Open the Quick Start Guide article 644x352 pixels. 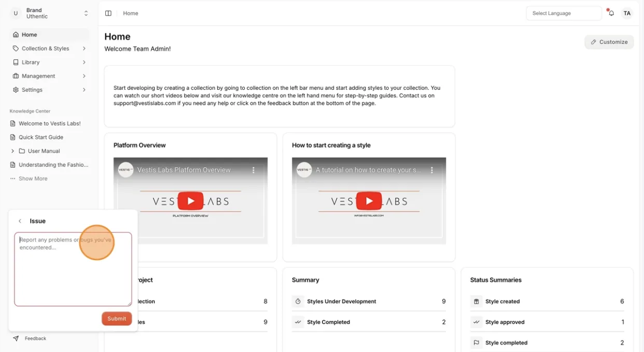pos(41,138)
